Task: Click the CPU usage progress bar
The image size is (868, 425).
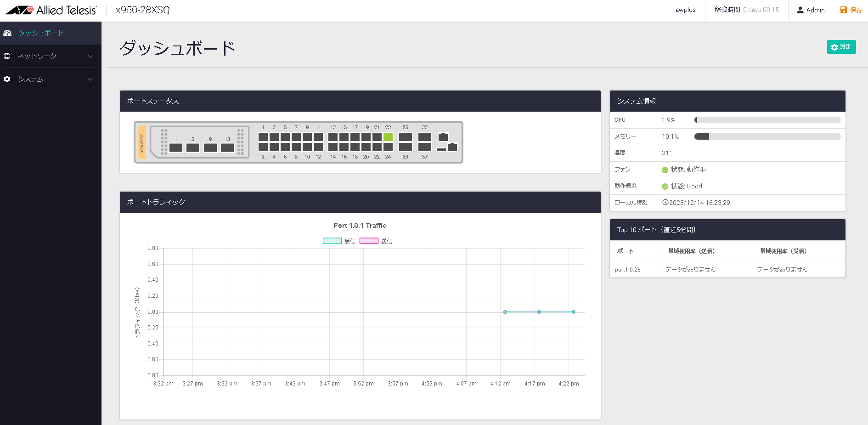Action: pyautogui.click(x=767, y=120)
